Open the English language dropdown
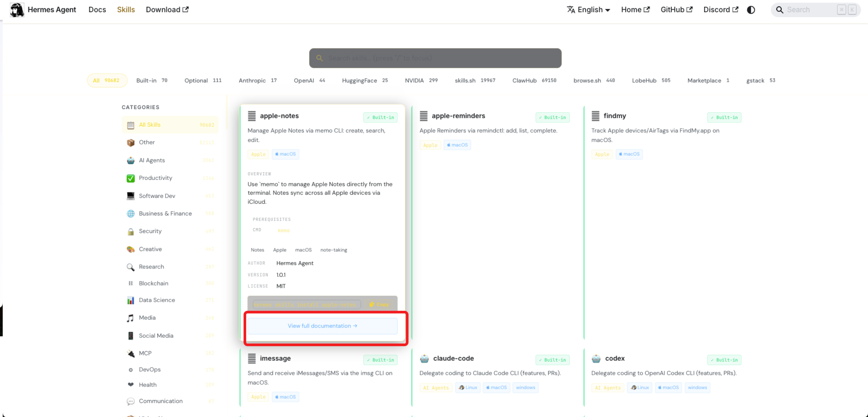The width and height of the screenshot is (868, 417). [x=588, y=10]
